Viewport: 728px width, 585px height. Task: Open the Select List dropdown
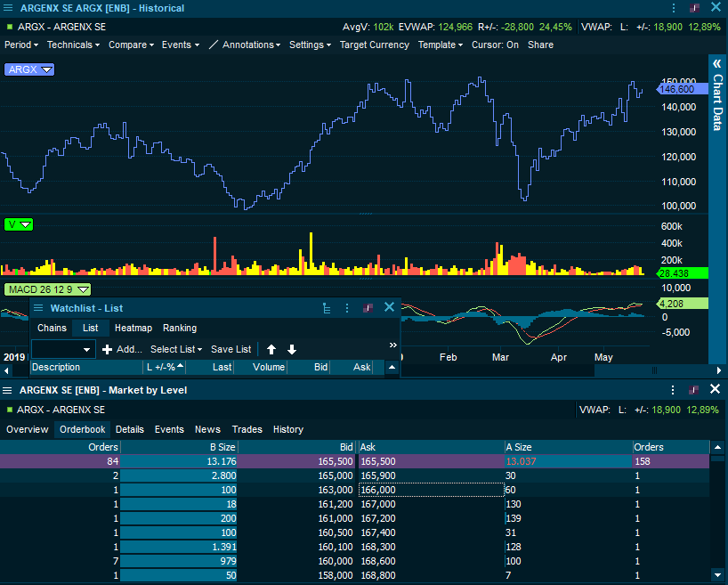[176, 349]
